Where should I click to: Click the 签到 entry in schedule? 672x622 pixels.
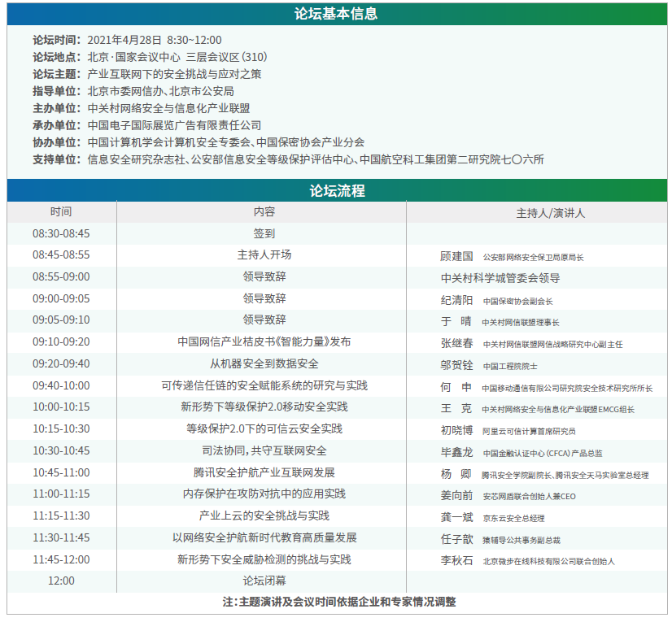[264, 233]
